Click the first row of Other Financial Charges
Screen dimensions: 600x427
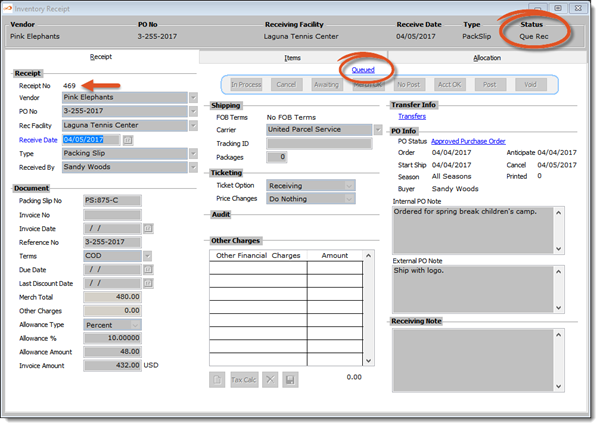pos(286,268)
